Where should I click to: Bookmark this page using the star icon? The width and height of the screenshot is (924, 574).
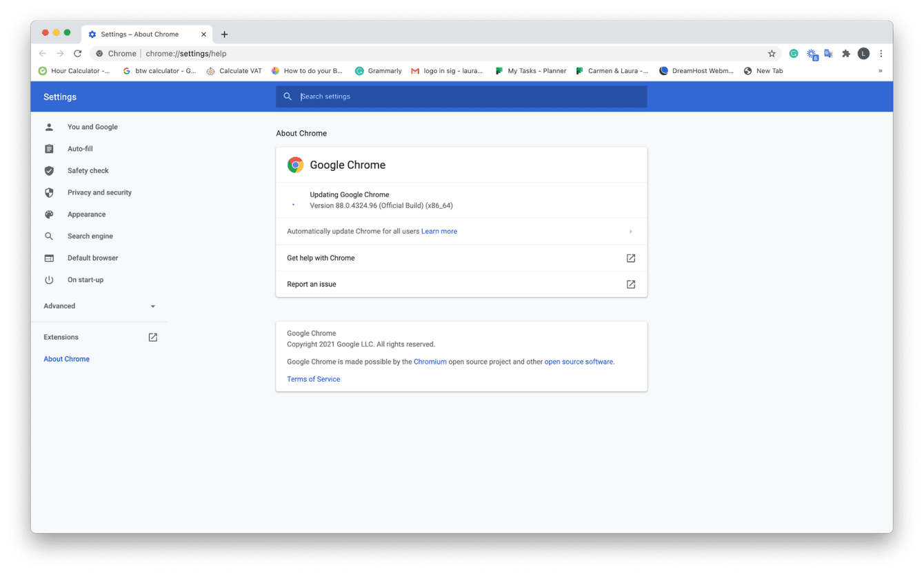771,53
